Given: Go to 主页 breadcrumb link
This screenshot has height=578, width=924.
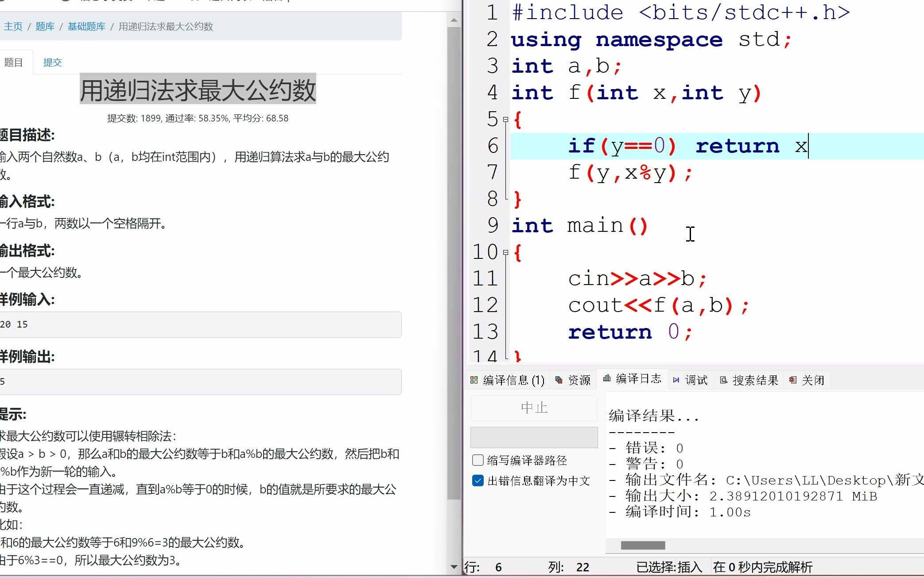Looking at the screenshot, I should click(13, 27).
